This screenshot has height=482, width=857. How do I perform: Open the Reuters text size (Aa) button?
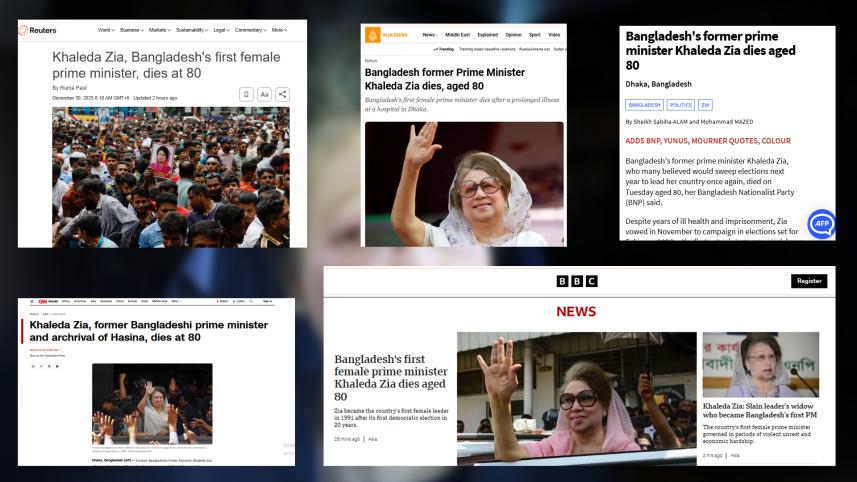(x=265, y=94)
